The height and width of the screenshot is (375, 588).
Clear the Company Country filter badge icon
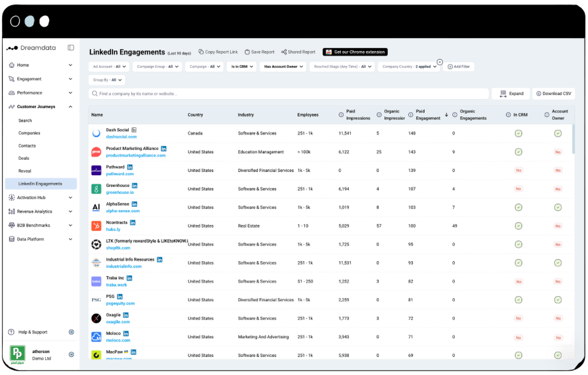439,62
